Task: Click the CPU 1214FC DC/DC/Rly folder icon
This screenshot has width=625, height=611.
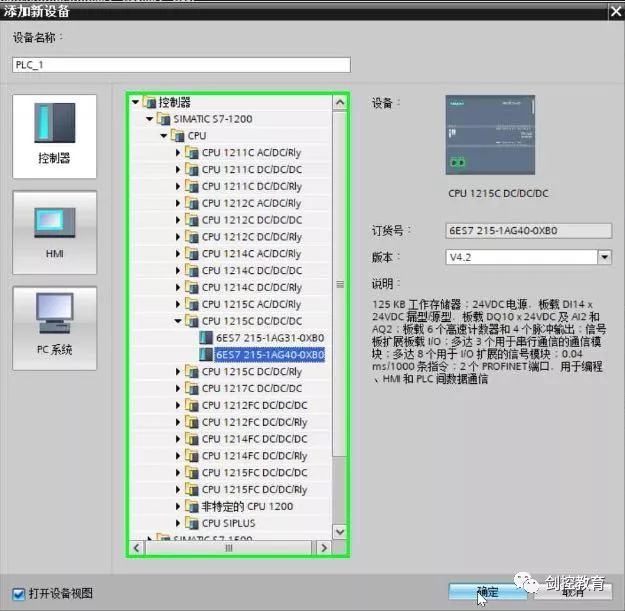Action: click(192, 456)
